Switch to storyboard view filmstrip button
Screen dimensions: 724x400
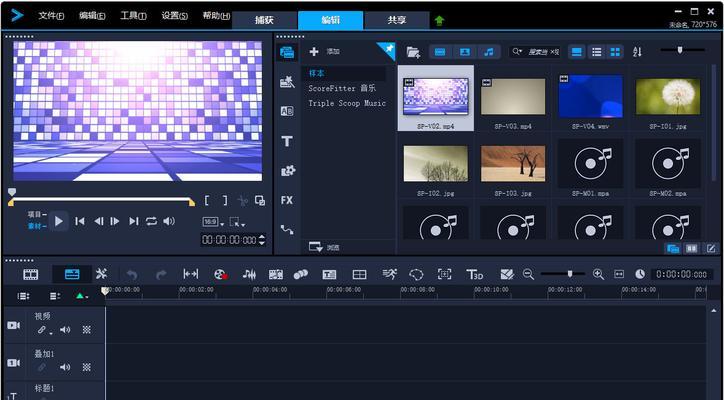click(x=31, y=274)
